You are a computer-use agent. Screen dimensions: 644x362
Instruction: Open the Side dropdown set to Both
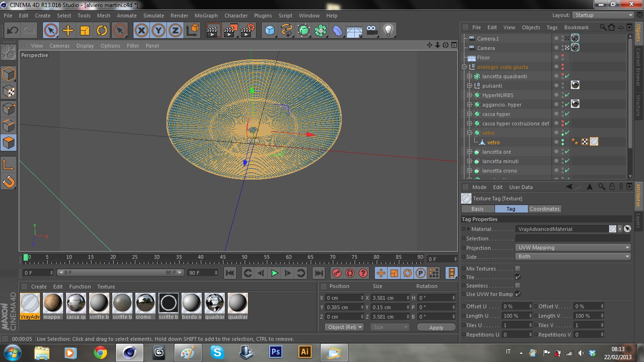pyautogui.click(x=573, y=256)
